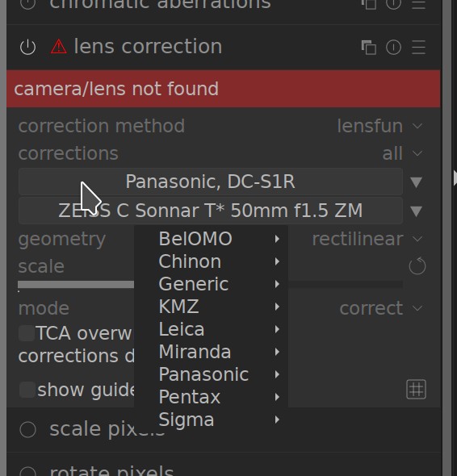Viewport: 457px width, 476px height.
Task: Open lens correction multiple instances icon
Action: pyautogui.click(x=368, y=48)
